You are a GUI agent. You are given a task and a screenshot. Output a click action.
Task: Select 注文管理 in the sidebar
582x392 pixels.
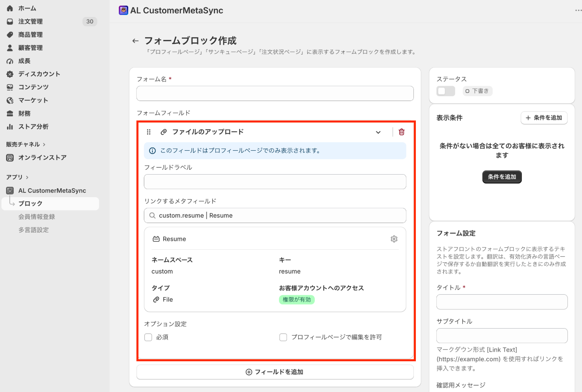pyautogui.click(x=30, y=21)
